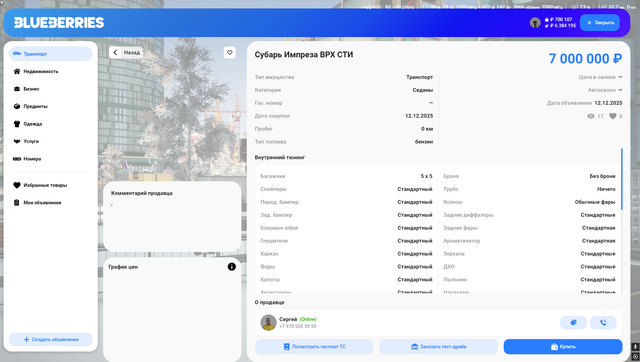Click the График цен info icon

coord(231,267)
